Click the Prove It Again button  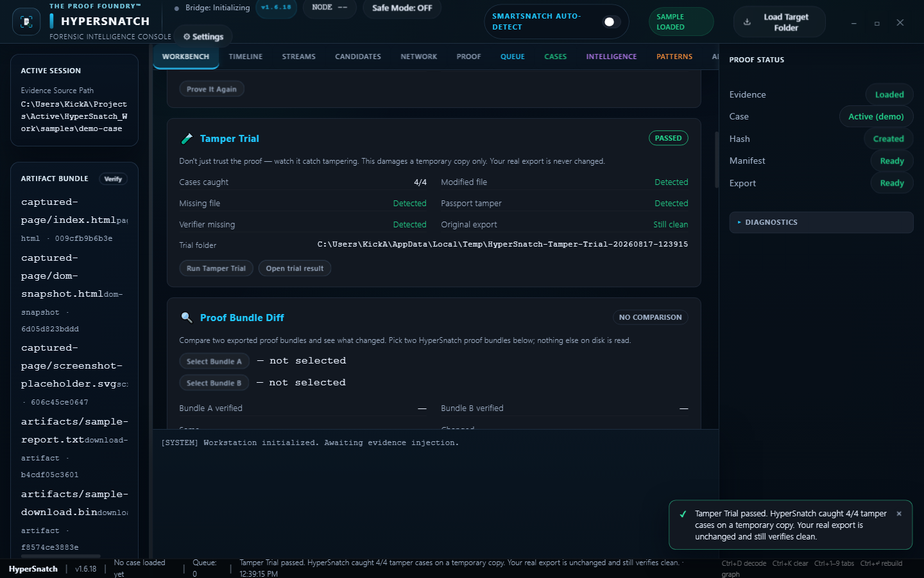(x=212, y=89)
